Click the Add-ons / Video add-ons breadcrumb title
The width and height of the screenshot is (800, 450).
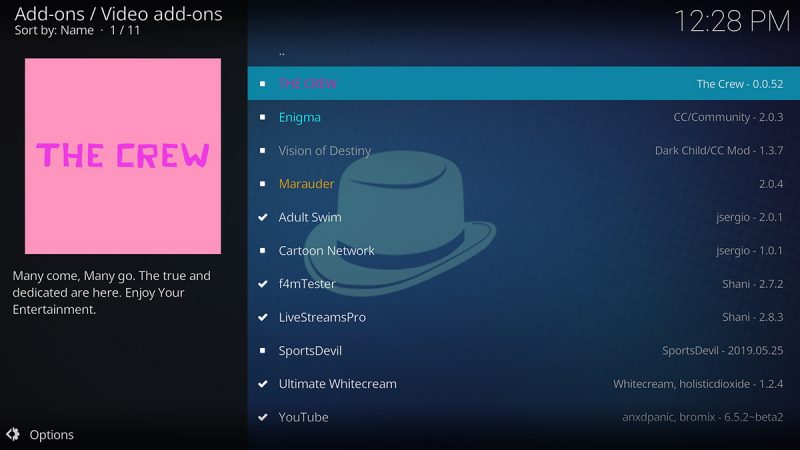118,13
